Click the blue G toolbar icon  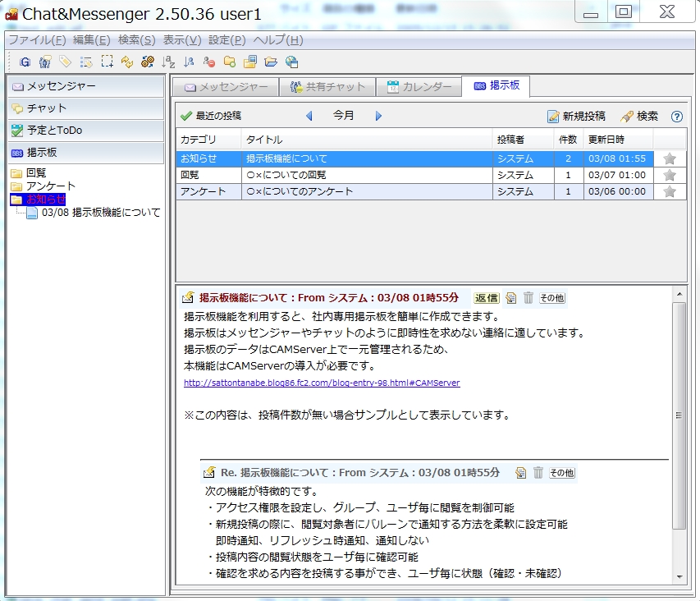pos(25,62)
